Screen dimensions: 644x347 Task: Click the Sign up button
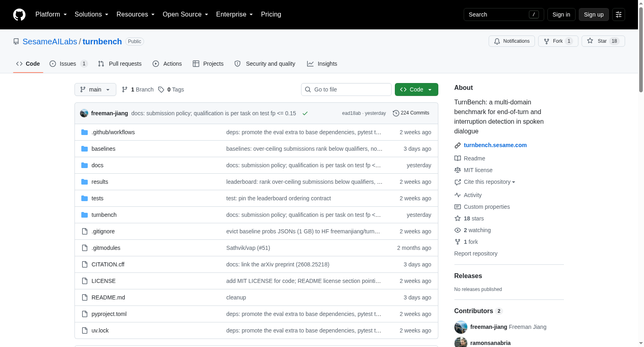[x=594, y=15]
